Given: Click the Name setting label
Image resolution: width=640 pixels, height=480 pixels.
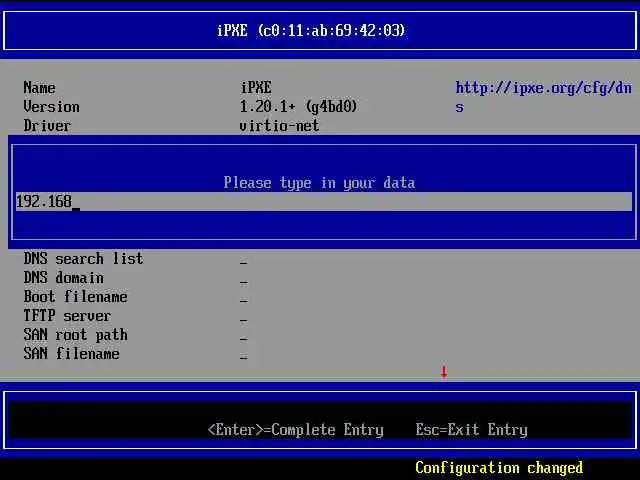Looking at the screenshot, I should (x=40, y=88).
